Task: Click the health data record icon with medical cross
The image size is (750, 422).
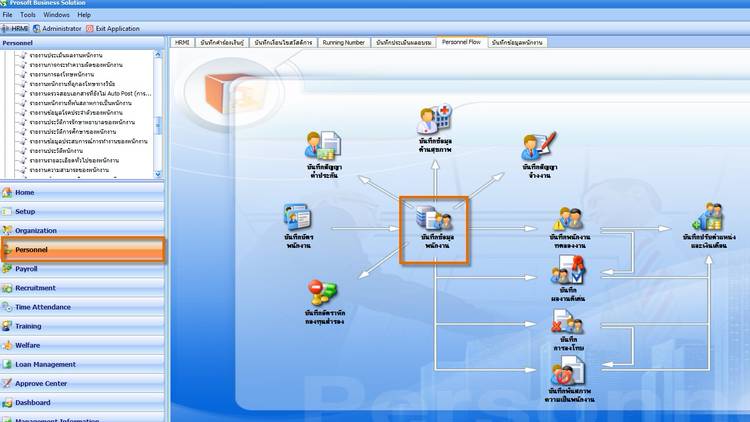Action: coord(434,122)
